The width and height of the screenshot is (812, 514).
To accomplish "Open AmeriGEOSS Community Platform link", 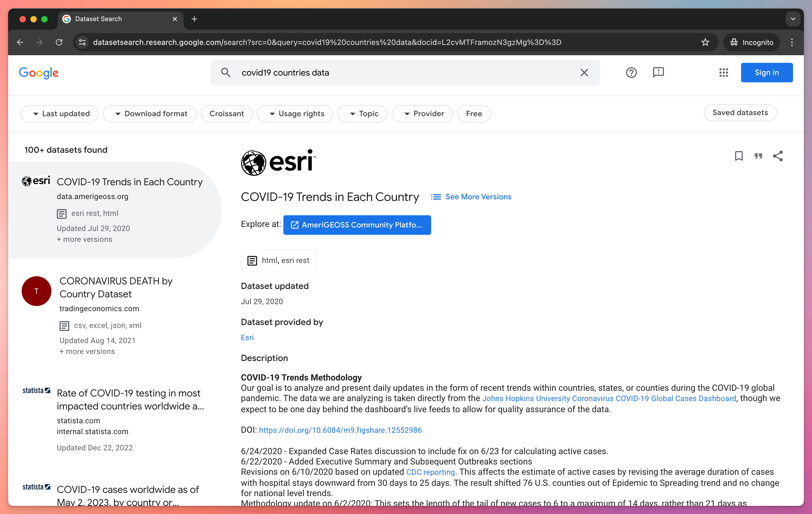I will coord(357,225).
